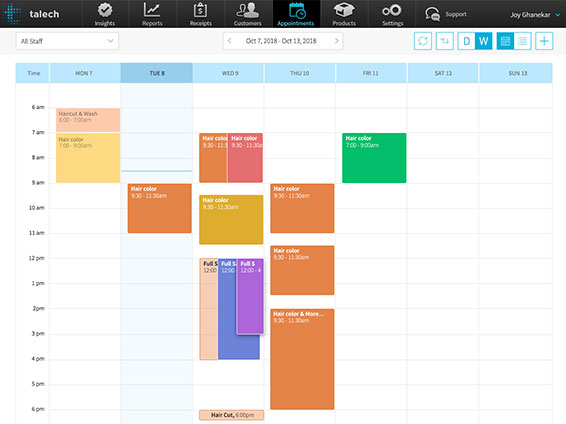
Task: Go to Receipts in top navigation
Action: [x=200, y=14]
